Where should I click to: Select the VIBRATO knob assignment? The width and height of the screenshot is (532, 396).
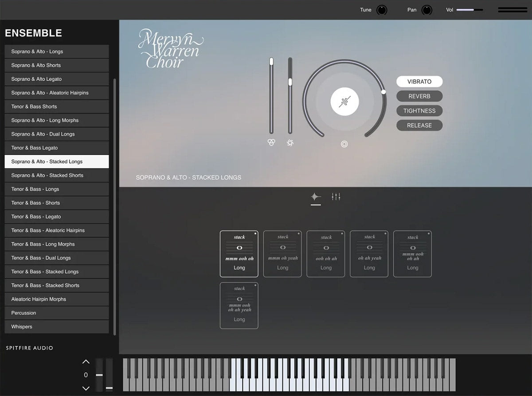click(x=419, y=82)
